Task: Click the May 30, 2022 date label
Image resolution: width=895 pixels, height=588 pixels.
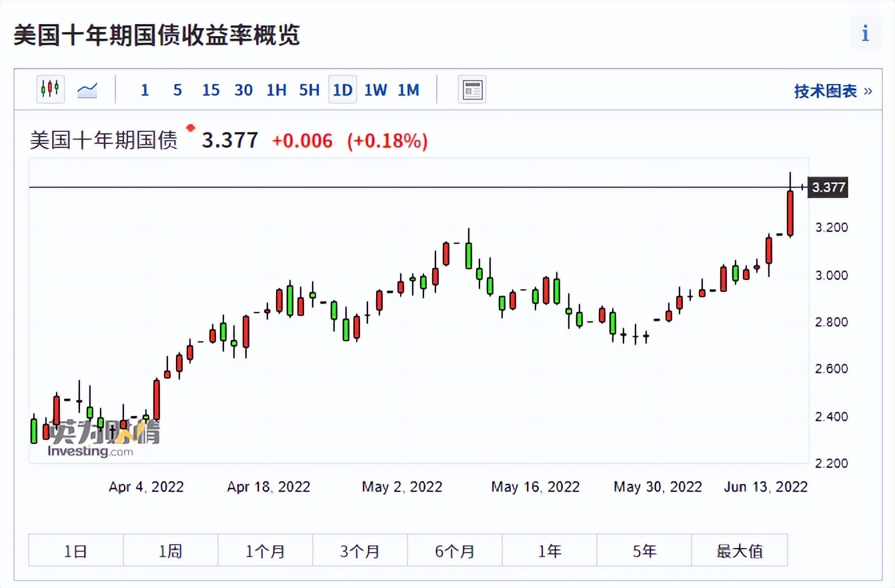Action: [658, 487]
